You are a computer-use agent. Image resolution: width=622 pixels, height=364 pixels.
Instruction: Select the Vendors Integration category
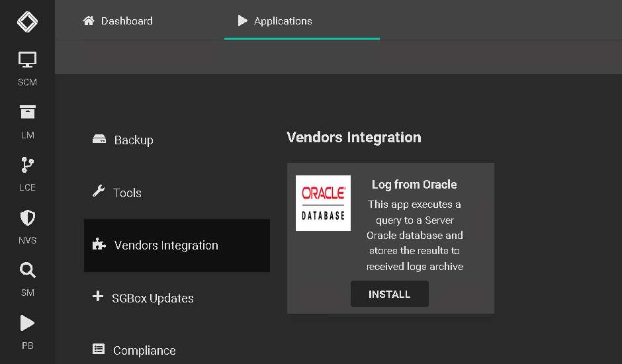point(177,246)
